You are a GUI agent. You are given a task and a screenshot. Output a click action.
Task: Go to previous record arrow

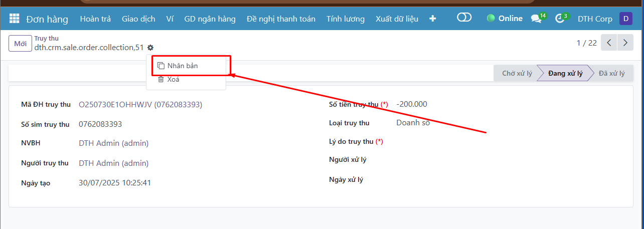609,43
